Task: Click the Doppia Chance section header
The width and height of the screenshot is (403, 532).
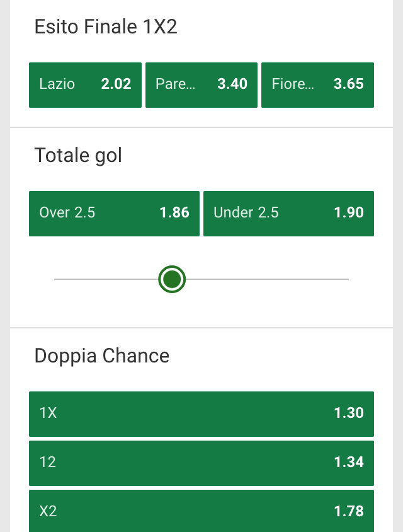Action: point(102,356)
